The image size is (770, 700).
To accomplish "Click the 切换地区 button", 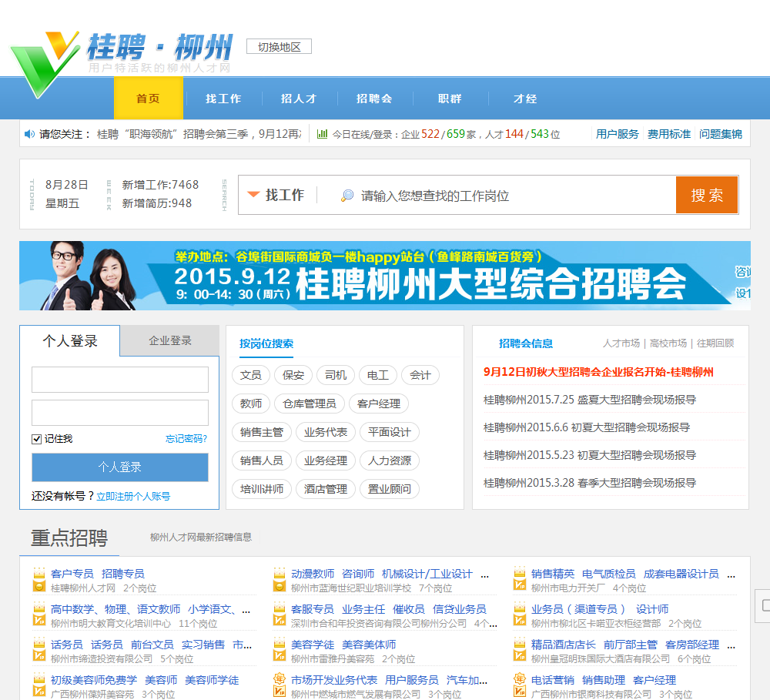I will [x=279, y=47].
